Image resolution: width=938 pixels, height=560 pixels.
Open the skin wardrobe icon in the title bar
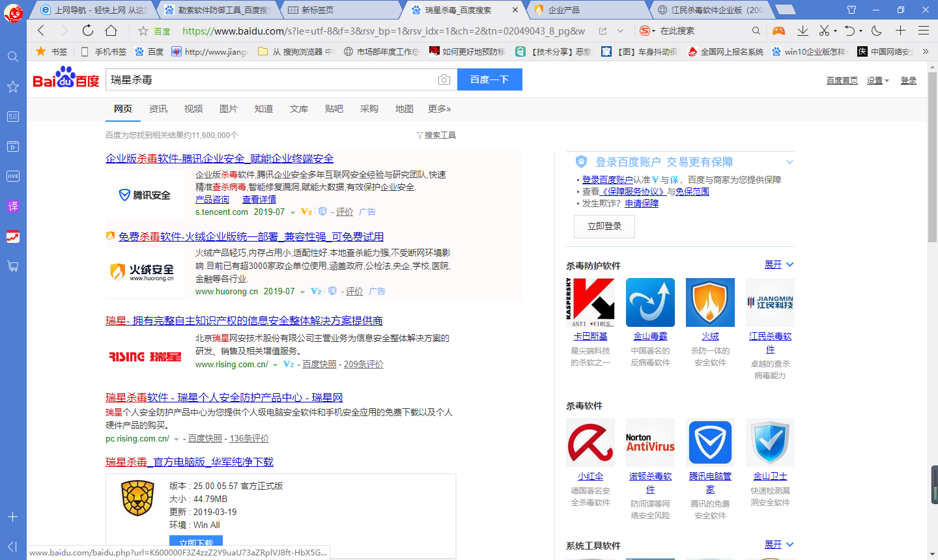click(x=851, y=10)
